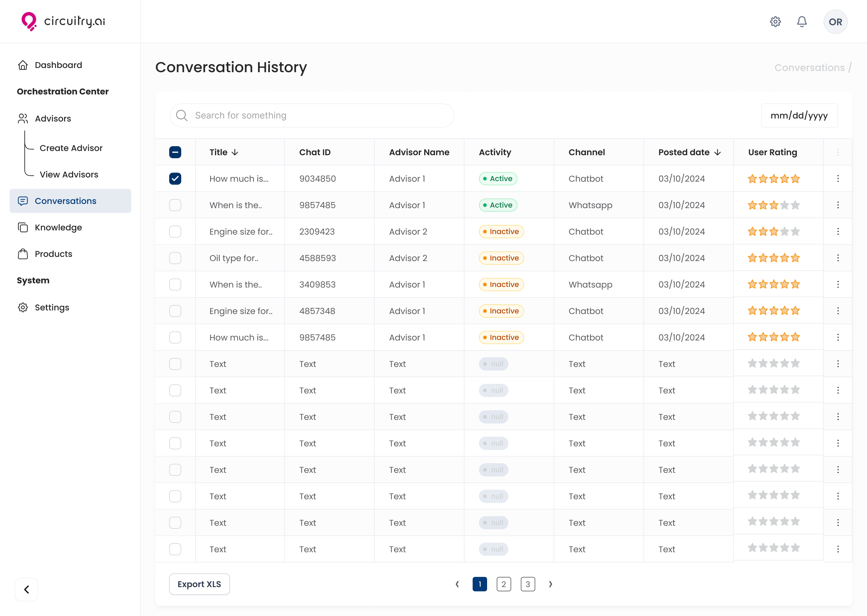The image size is (867, 616).
Task: Switch to pagination page 2
Action: click(x=504, y=584)
